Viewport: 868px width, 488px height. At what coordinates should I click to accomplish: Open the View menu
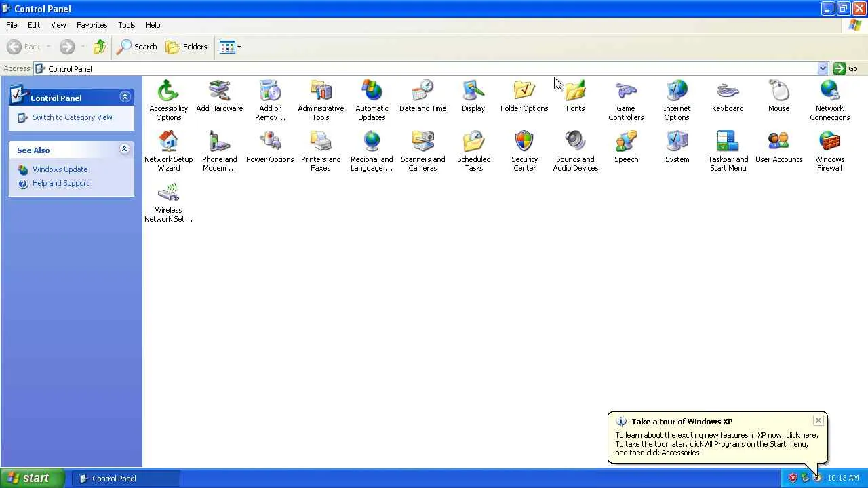click(x=58, y=25)
